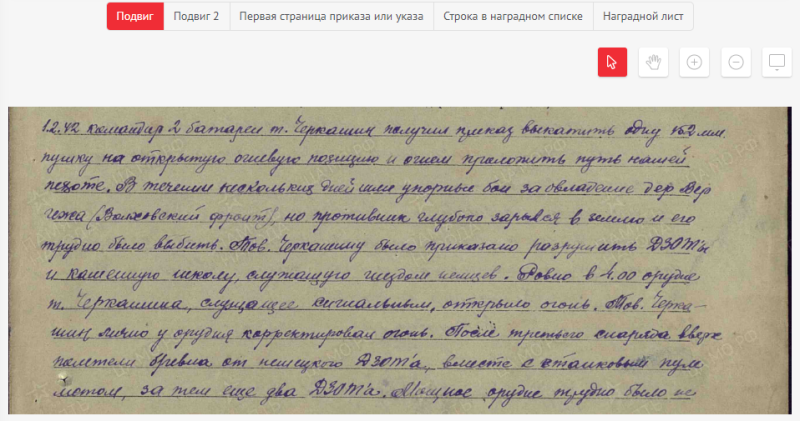
Task: Zoom out with the minus icon
Action: coord(736,62)
